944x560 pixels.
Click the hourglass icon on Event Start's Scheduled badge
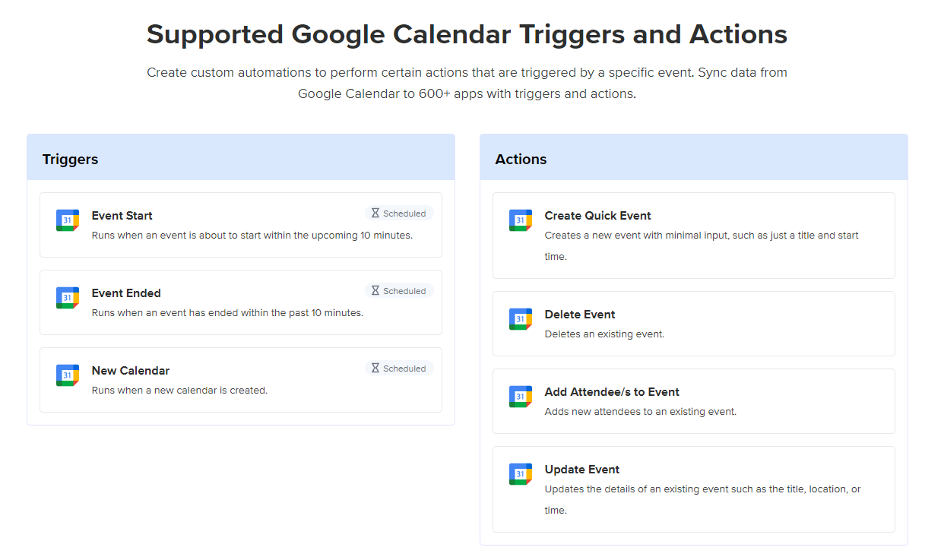pos(375,213)
